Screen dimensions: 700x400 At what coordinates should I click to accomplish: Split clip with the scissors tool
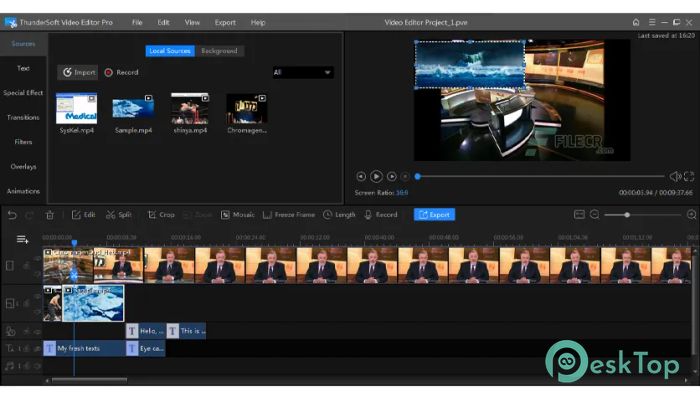pos(119,215)
